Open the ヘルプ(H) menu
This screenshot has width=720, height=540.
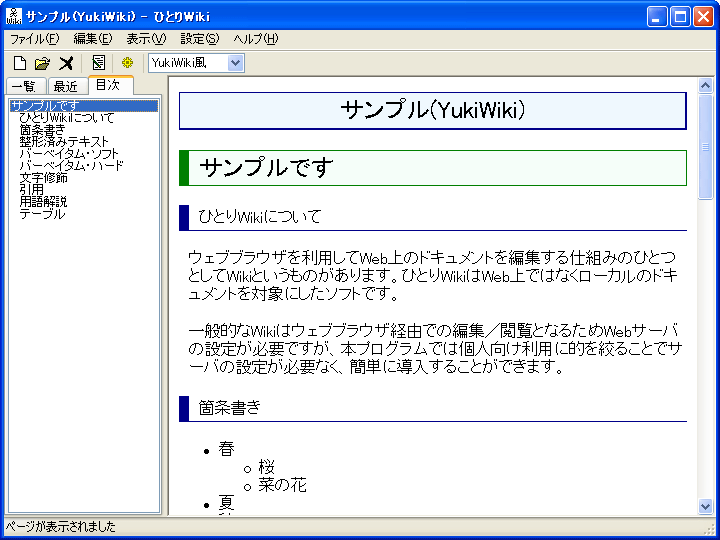pos(256,39)
